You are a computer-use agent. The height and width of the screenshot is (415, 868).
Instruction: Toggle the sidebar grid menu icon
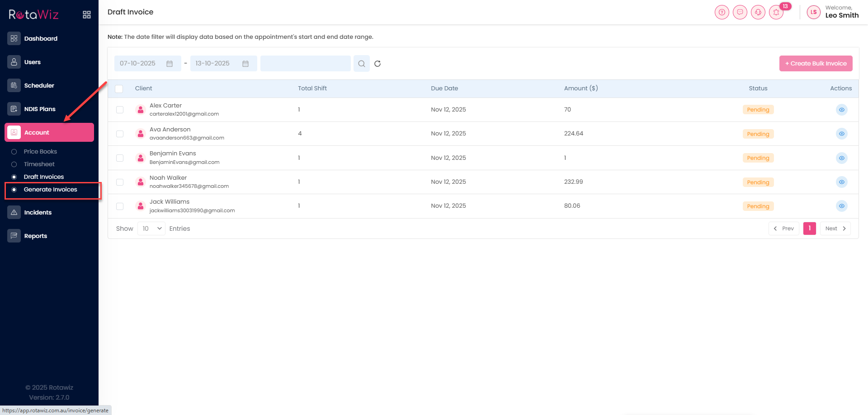coord(87,15)
